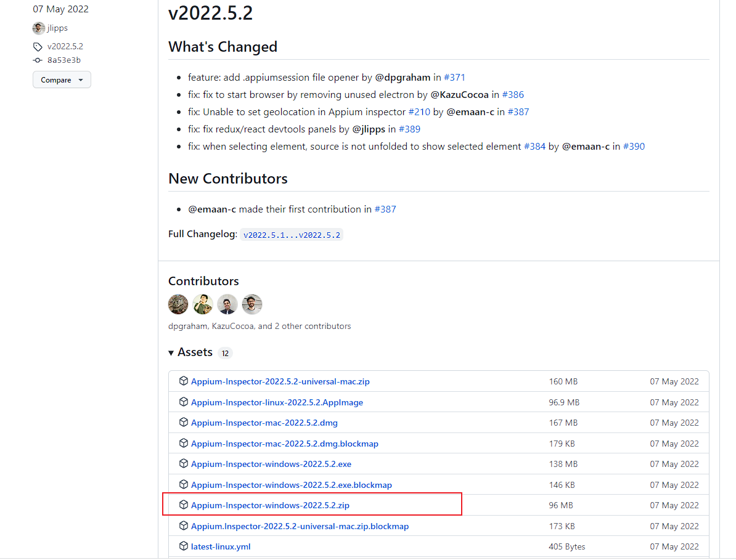Click the What's Changed heading

pyautogui.click(x=223, y=47)
